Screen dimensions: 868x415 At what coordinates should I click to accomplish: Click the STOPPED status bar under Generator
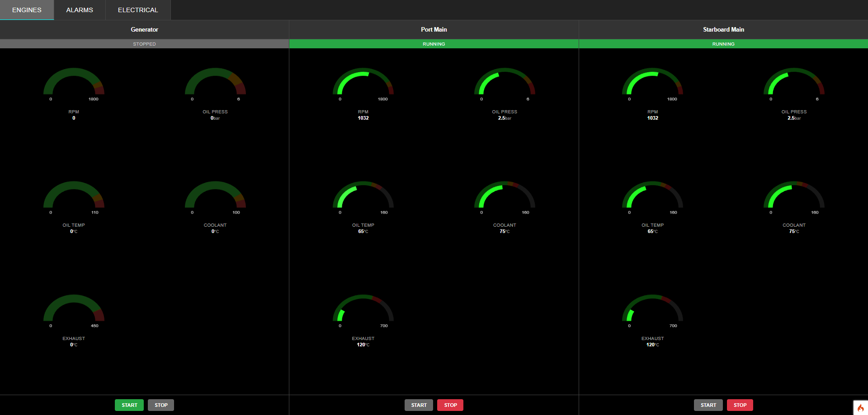point(144,44)
